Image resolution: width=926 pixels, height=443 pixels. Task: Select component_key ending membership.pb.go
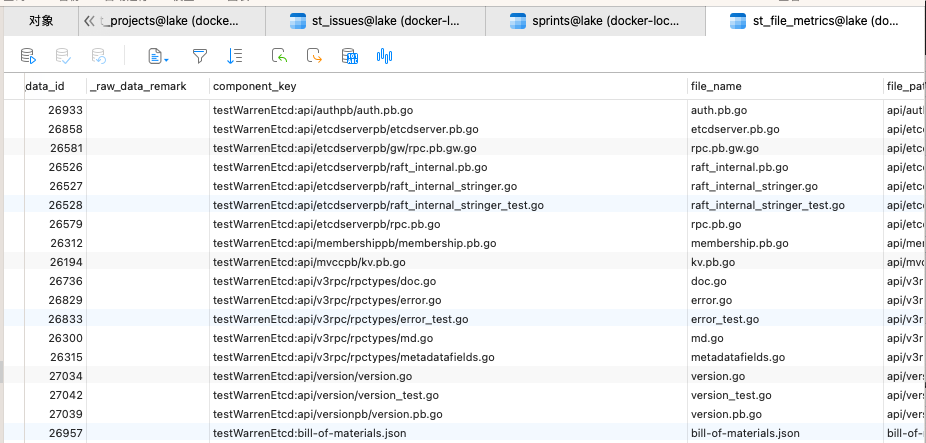[x=448, y=243]
